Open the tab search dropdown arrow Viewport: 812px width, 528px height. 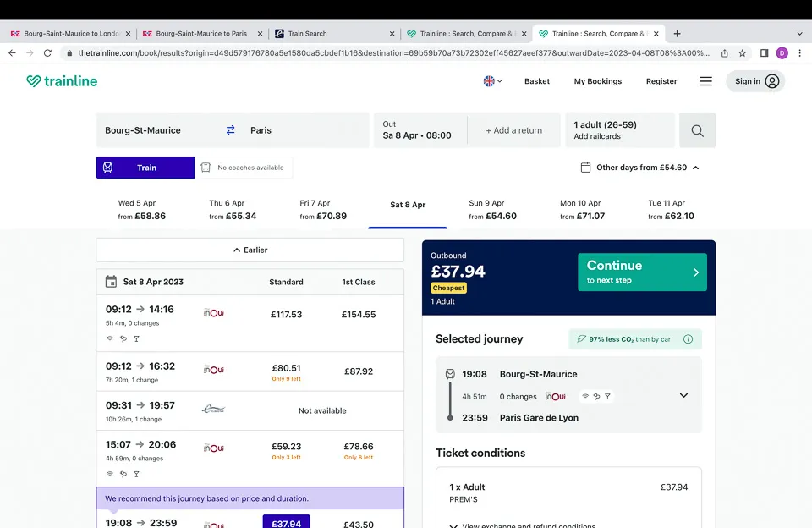pos(799,34)
